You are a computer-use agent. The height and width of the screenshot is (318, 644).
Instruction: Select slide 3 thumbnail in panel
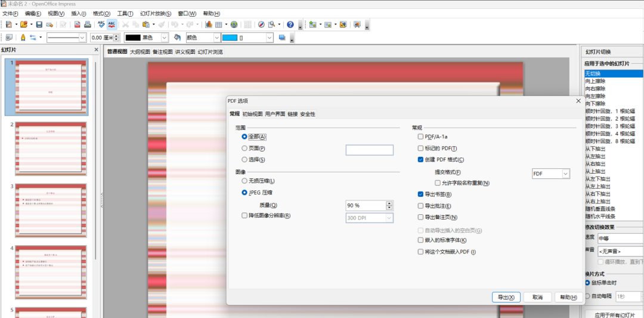(x=51, y=211)
